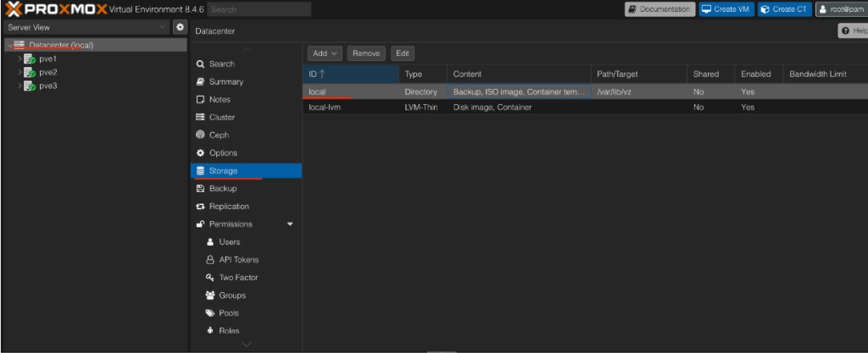Image resolution: width=868 pixels, height=353 pixels.
Task: Click the Groups people icon
Action: (x=210, y=295)
